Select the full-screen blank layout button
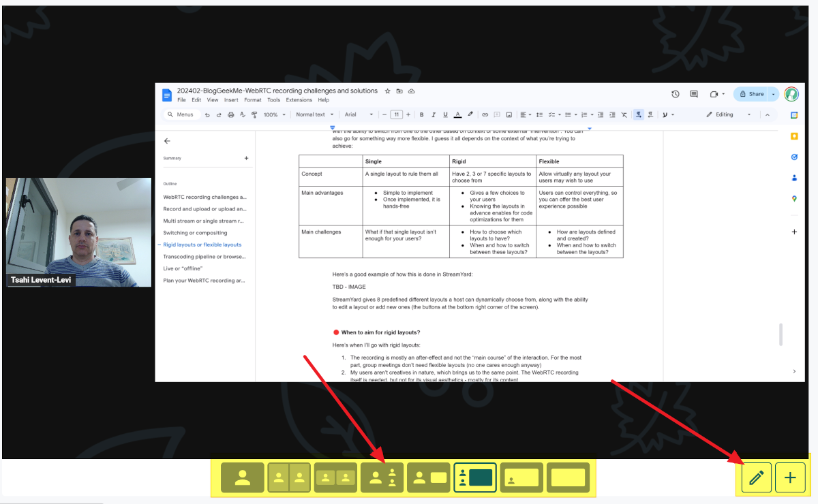The width and height of the screenshot is (818, 504). coord(568,477)
